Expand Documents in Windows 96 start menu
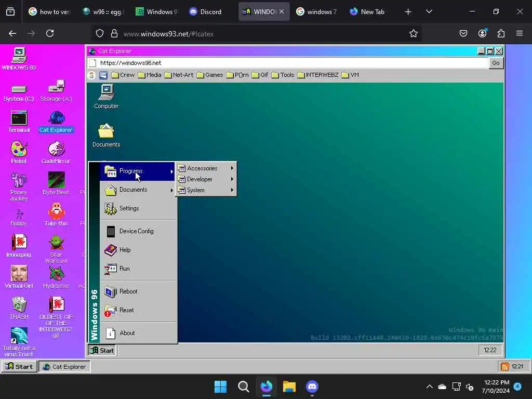This screenshot has height=399, width=532. point(138,190)
